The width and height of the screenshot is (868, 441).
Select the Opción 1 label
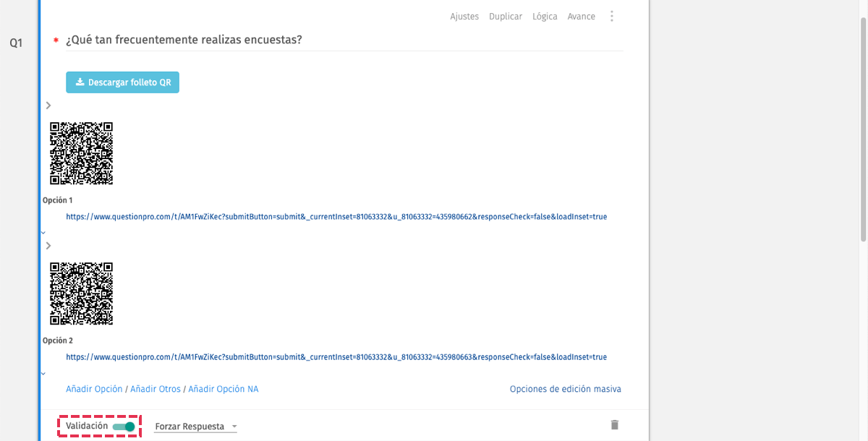pyautogui.click(x=58, y=200)
